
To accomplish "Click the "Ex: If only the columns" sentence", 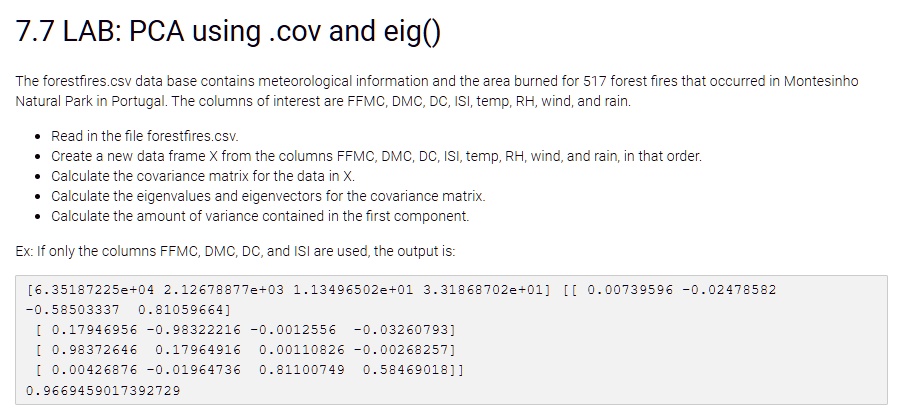I will [x=235, y=252].
